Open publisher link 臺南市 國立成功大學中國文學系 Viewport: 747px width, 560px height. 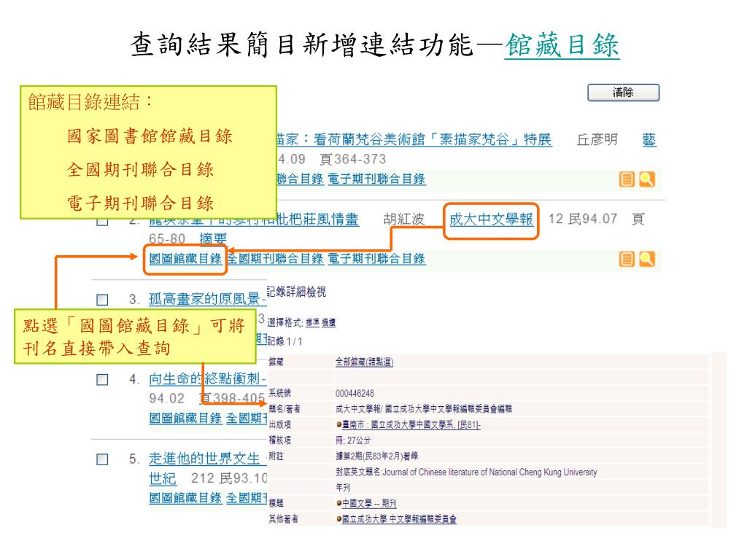(411, 425)
